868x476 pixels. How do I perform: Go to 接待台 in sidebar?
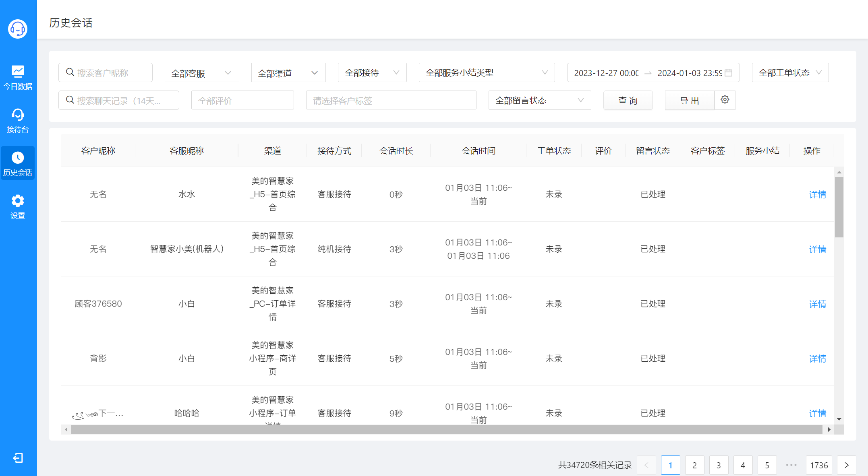pos(18,121)
